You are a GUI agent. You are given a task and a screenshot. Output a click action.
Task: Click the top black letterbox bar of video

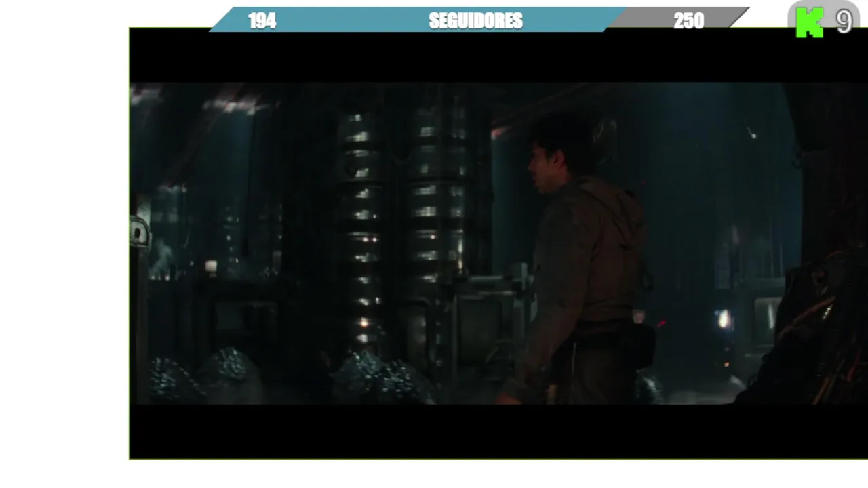[x=498, y=56]
